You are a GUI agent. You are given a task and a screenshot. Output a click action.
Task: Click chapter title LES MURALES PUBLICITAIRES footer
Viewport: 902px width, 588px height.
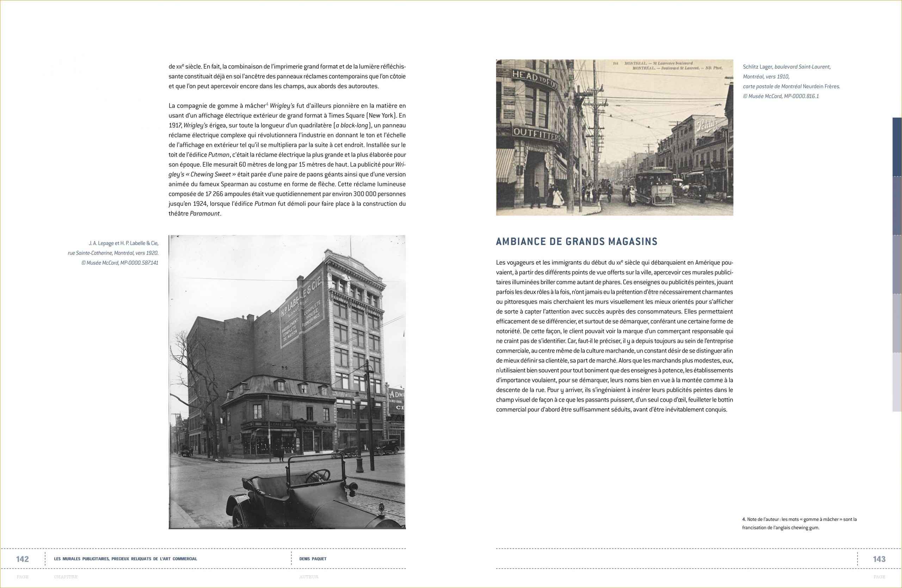[x=125, y=559]
